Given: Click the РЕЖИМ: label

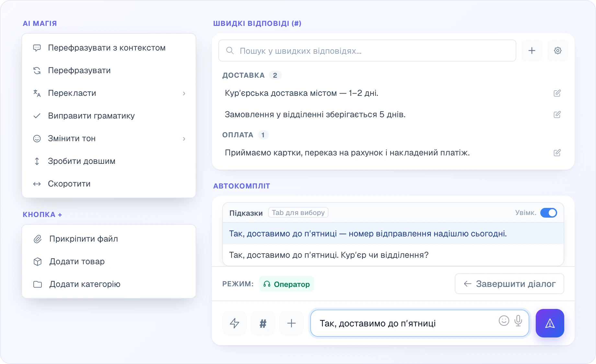Looking at the screenshot, I should pos(238,284).
